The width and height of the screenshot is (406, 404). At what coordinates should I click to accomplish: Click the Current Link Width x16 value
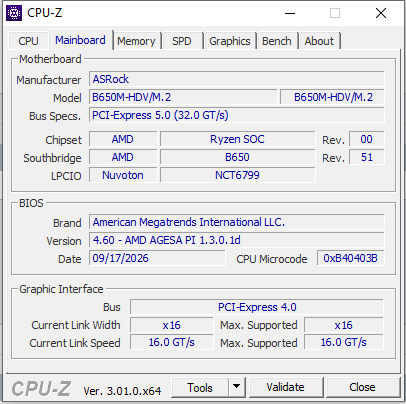(x=171, y=325)
